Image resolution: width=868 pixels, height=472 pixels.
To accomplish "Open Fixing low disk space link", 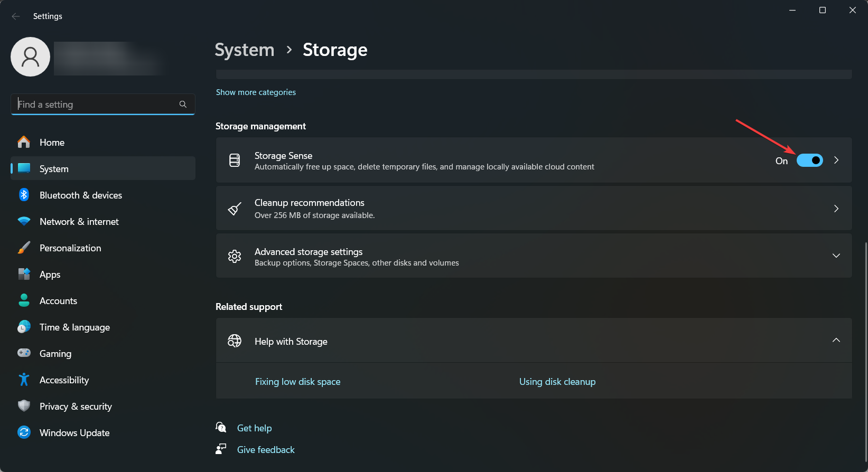I will click(x=297, y=381).
